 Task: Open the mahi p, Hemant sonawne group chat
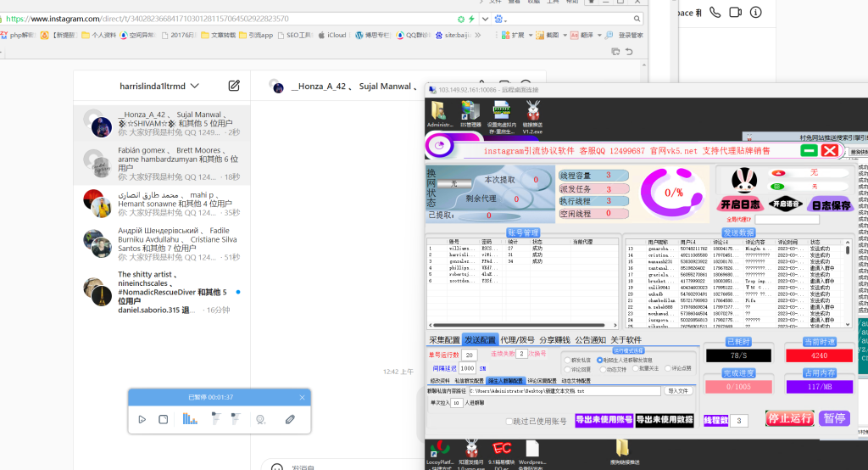point(162,204)
